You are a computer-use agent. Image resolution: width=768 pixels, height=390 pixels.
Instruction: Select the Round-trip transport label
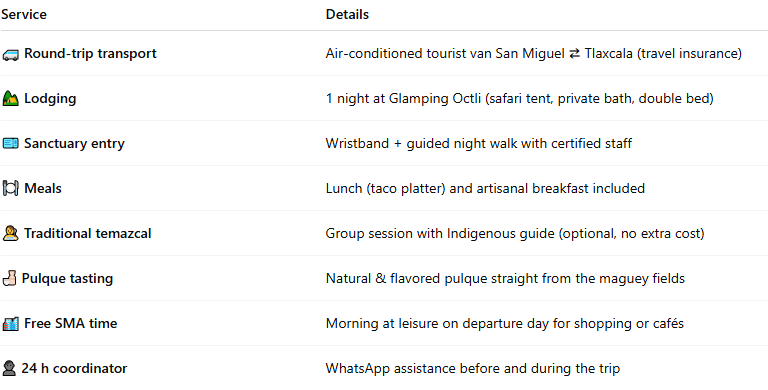(91, 53)
